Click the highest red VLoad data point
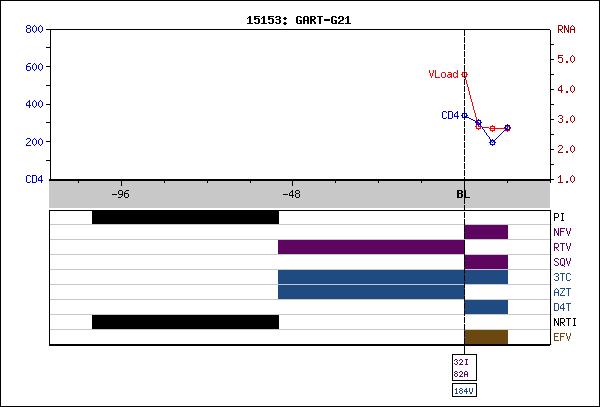 (464, 74)
